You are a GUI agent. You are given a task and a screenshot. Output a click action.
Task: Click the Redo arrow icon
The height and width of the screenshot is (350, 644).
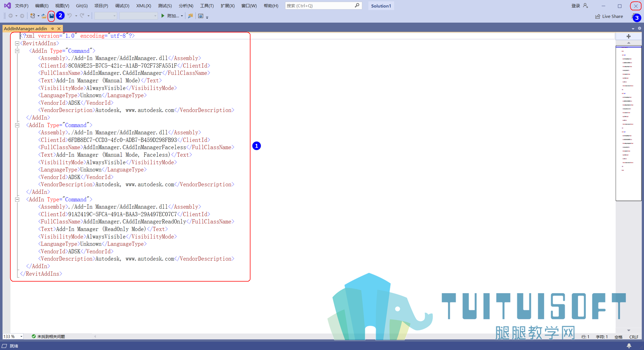82,16
